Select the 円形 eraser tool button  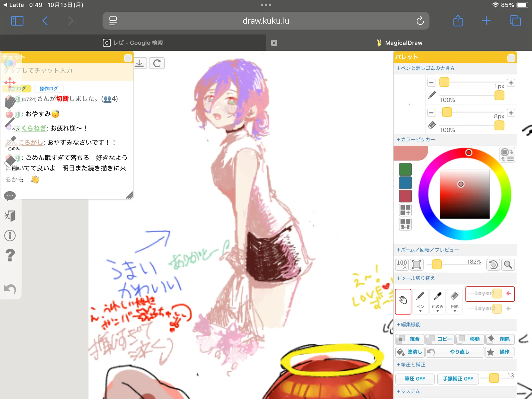[x=455, y=301]
